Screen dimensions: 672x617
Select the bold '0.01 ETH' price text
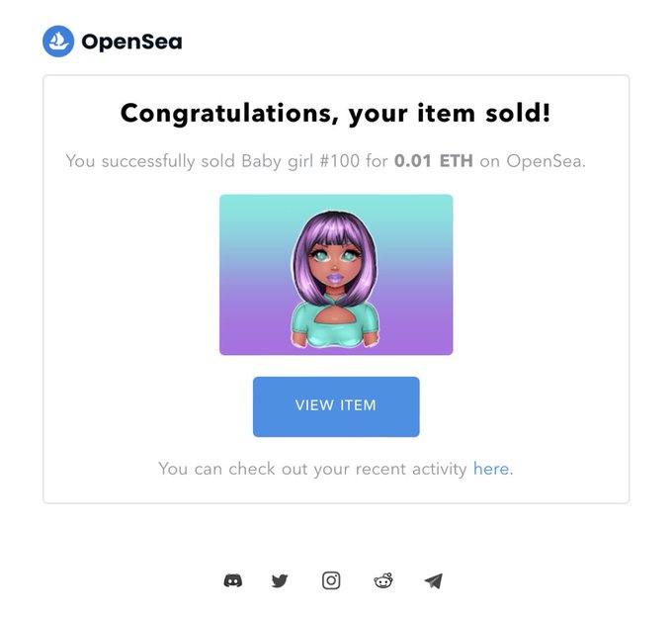pos(434,161)
